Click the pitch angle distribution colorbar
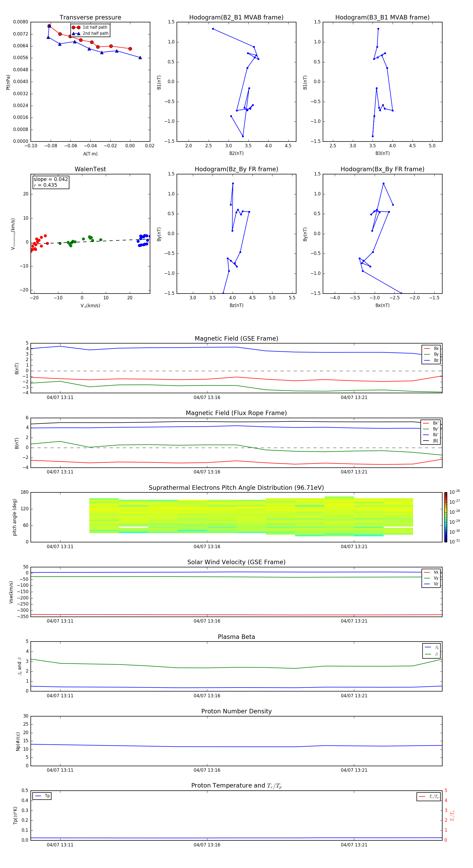The height and width of the screenshot is (868, 473). coord(446,517)
